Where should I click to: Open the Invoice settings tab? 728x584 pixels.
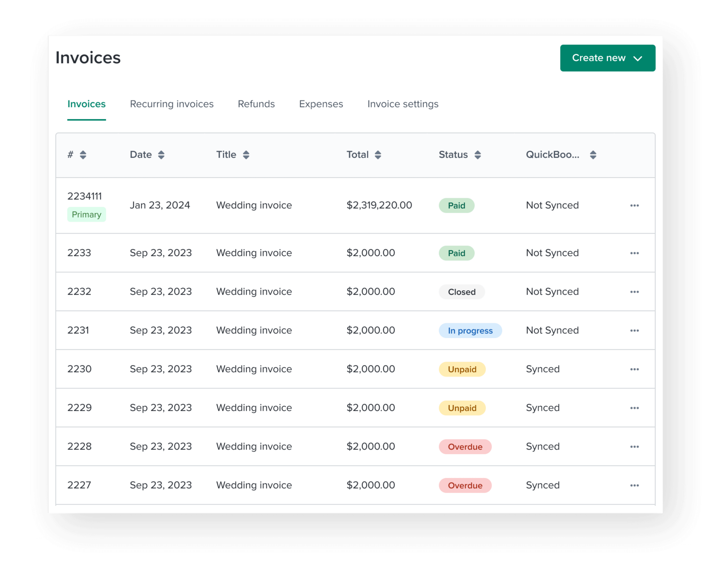(402, 104)
